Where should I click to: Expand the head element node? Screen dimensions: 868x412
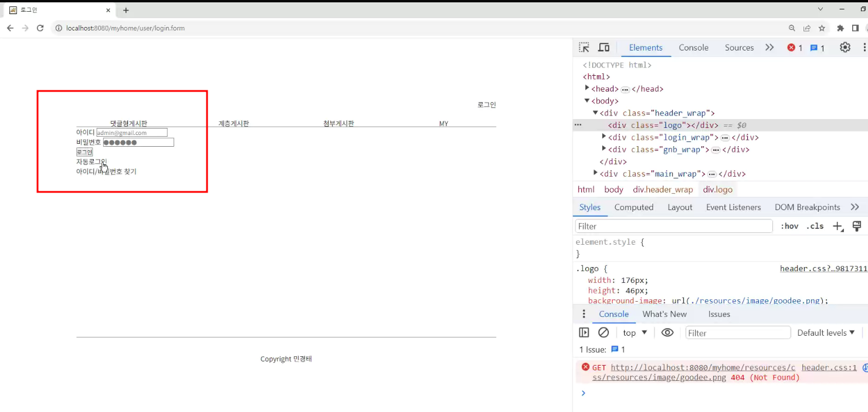click(x=587, y=89)
